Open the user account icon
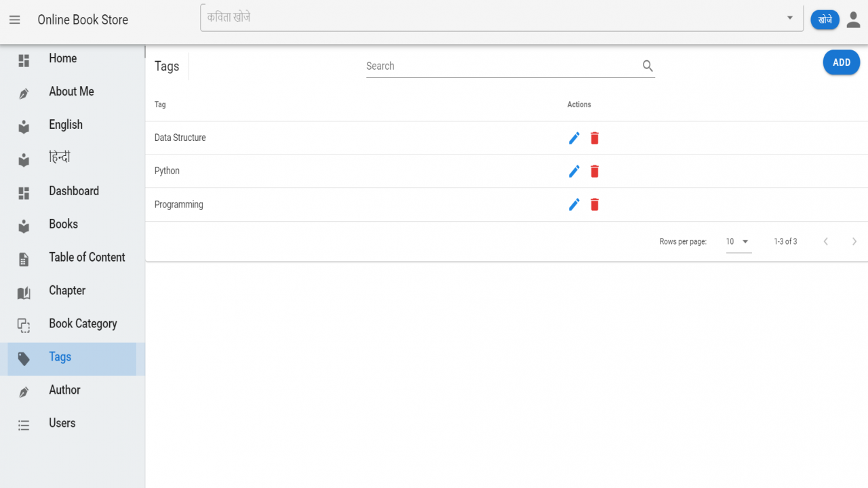The height and width of the screenshot is (488, 868). 854,20
